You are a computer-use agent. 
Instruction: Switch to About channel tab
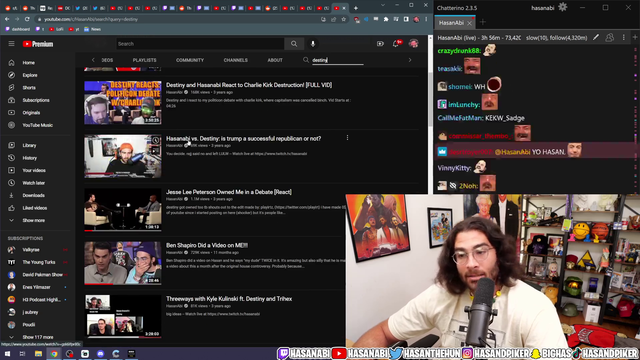[275, 60]
